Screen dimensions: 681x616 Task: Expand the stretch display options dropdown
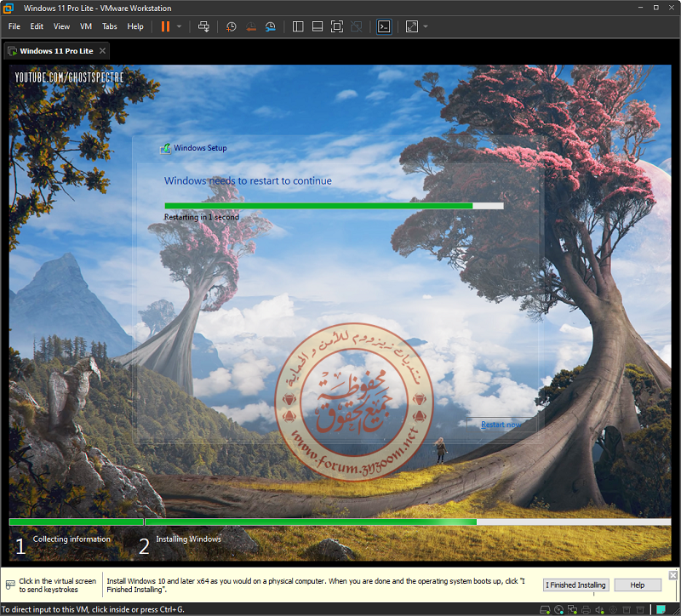point(425,26)
